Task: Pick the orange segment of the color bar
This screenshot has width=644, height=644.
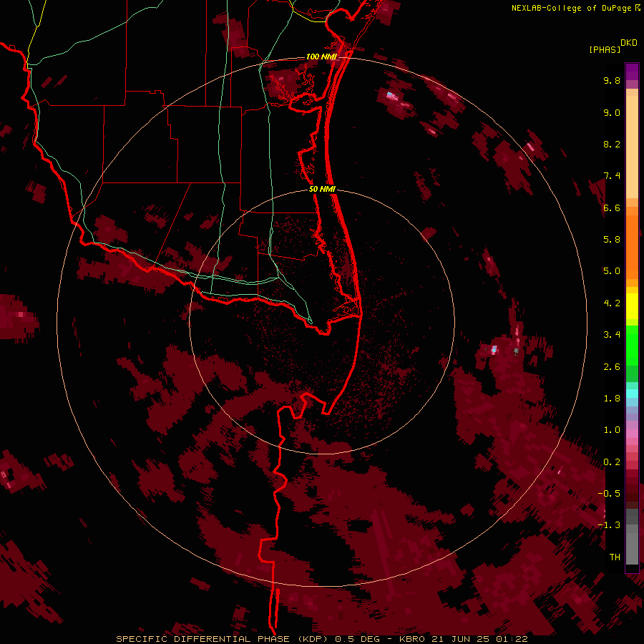Action: click(632, 246)
